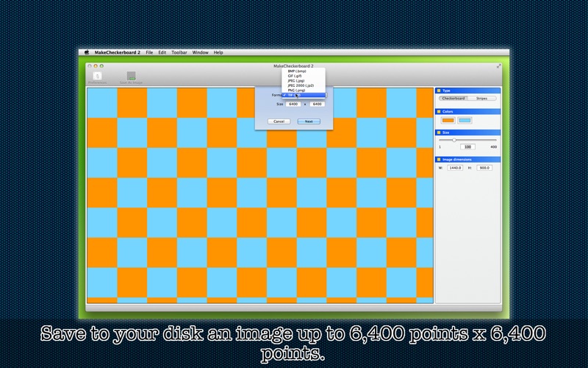Switch pattern type to Stripes

point(482,99)
